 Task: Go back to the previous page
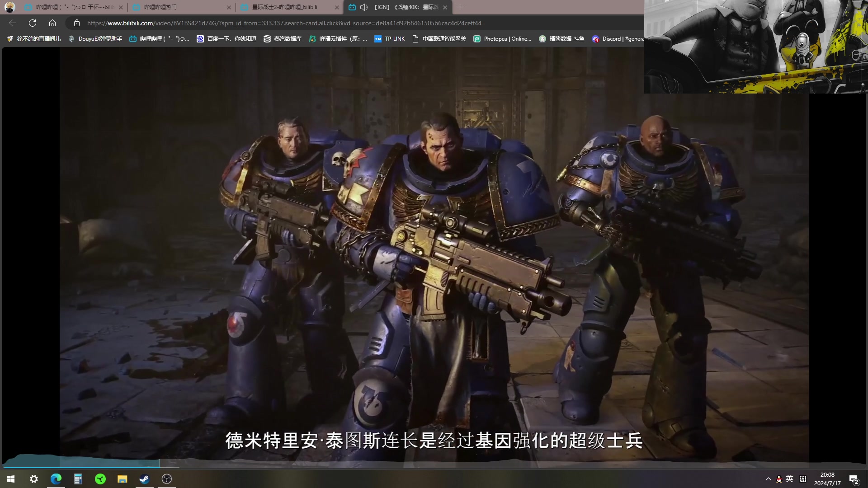pos(13,23)
